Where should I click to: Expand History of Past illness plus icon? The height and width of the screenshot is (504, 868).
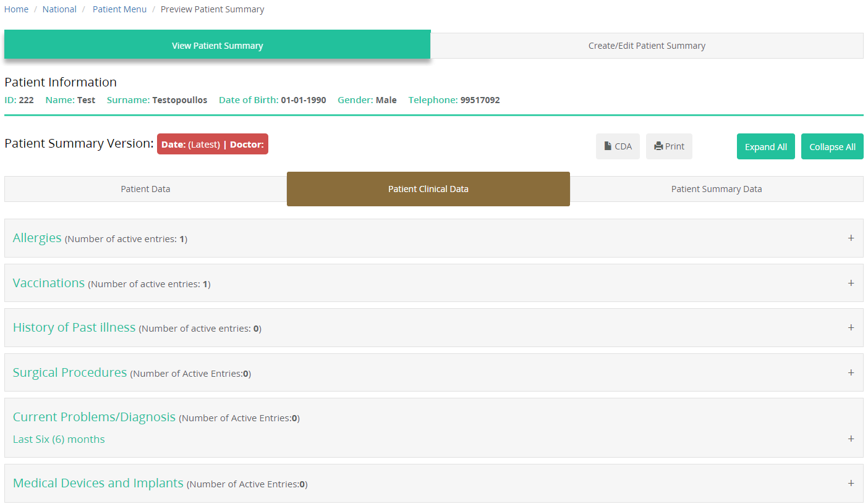[851, 327]
